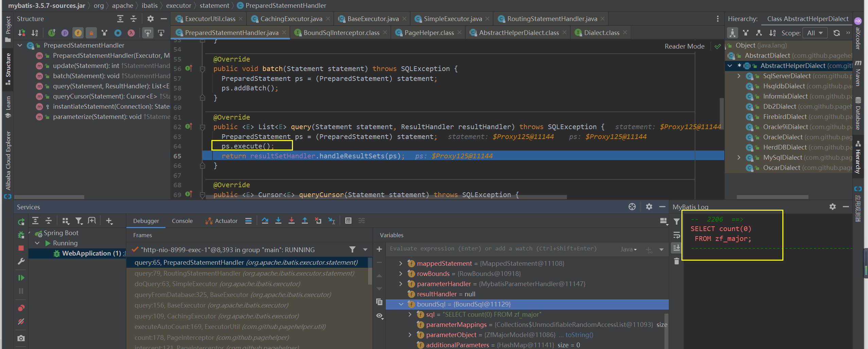The width and height of the screenshot is (868, 349).
Task: Click statement breadcrumb in navigation bar
Action: point(214,5)
